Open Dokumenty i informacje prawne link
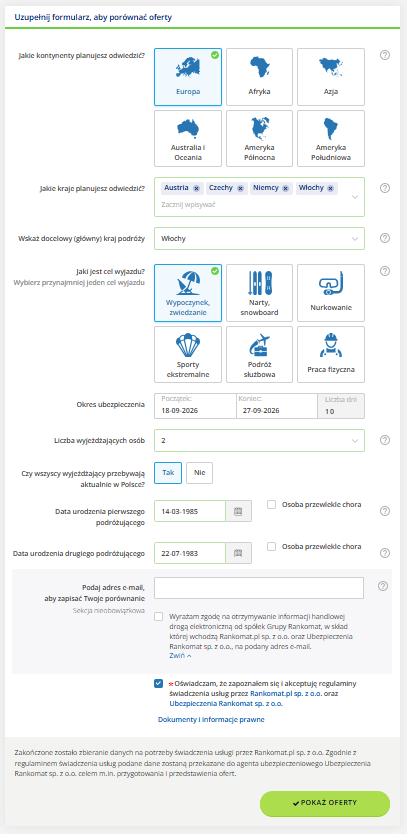 [x=211, y=720]
